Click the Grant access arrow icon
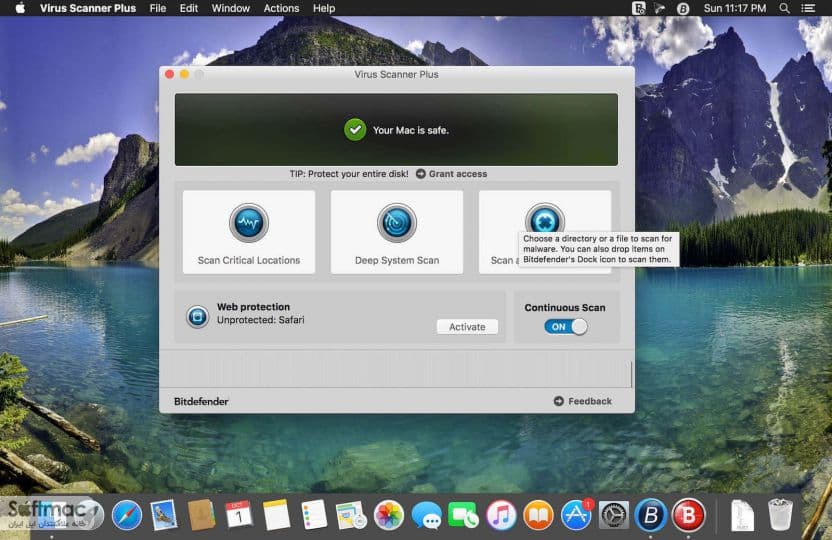 click(421, 174)
